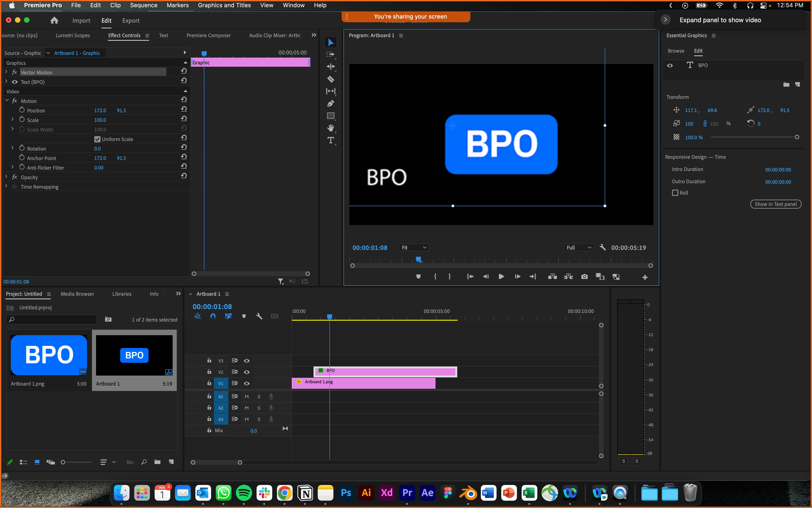
Task: Show more Effect Controls panel tabs
Action: coord(314,35)
